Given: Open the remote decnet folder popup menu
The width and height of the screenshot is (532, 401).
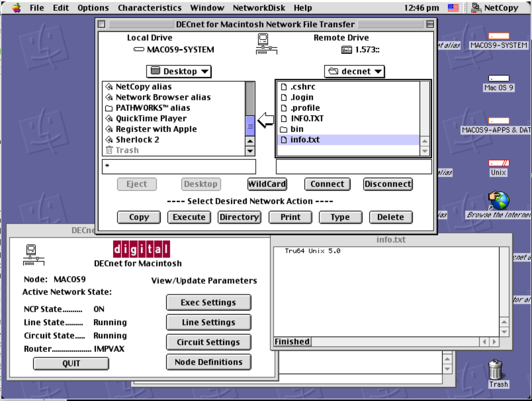Looking at the screenshot, I should (x=354, y=71).
